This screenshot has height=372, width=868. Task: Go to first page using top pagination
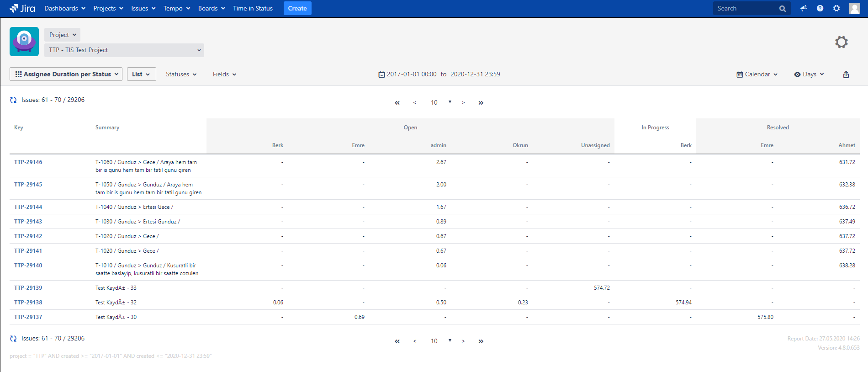pyautogui.click(x=397, y=103)
